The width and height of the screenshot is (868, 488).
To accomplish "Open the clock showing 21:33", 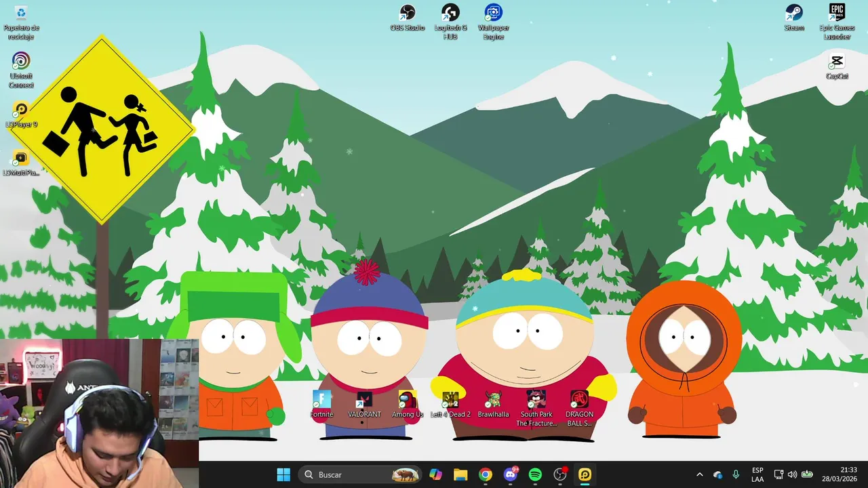I will 840,474.
